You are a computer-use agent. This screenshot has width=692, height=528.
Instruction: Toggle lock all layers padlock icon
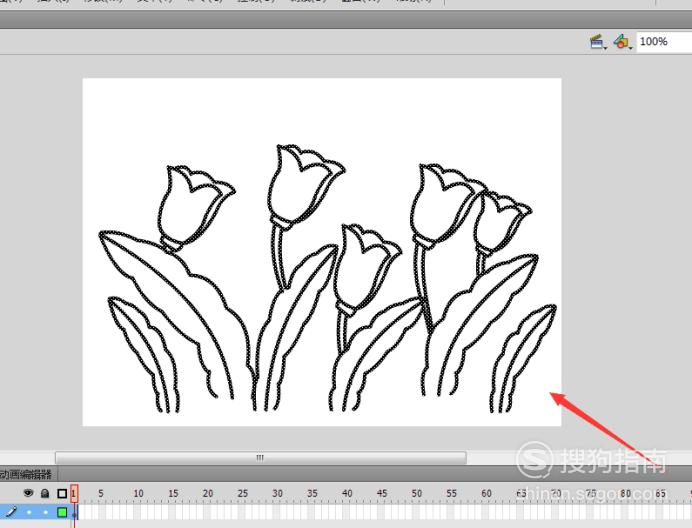point(45,493)
